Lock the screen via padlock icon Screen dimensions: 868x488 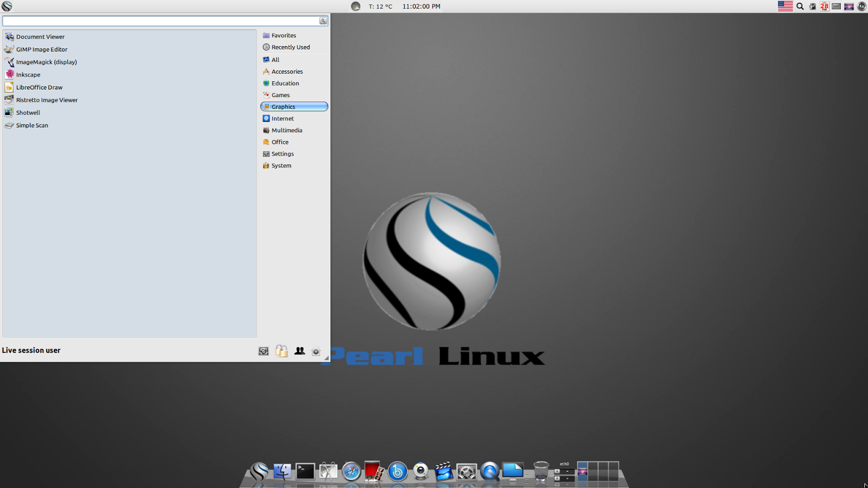pyautogui.click(x=281, y=351)
